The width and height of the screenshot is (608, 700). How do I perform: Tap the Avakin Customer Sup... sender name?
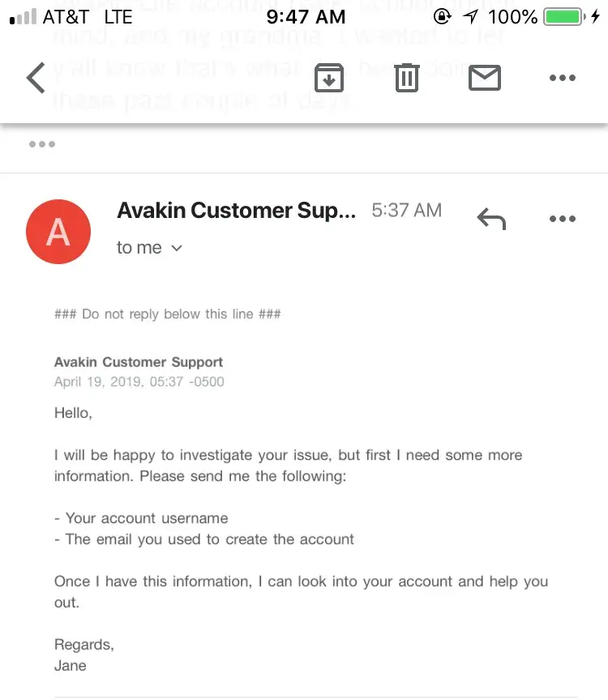[x=236, y=211]
